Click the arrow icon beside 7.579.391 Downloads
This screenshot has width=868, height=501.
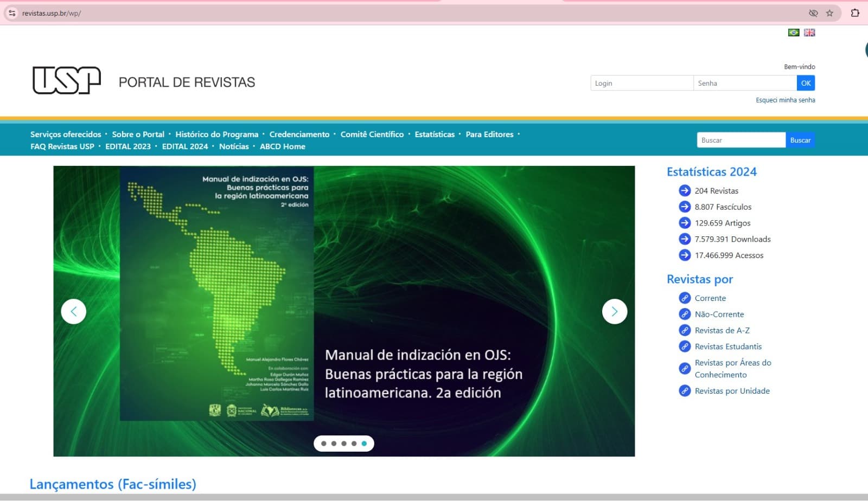pos(685,239)
